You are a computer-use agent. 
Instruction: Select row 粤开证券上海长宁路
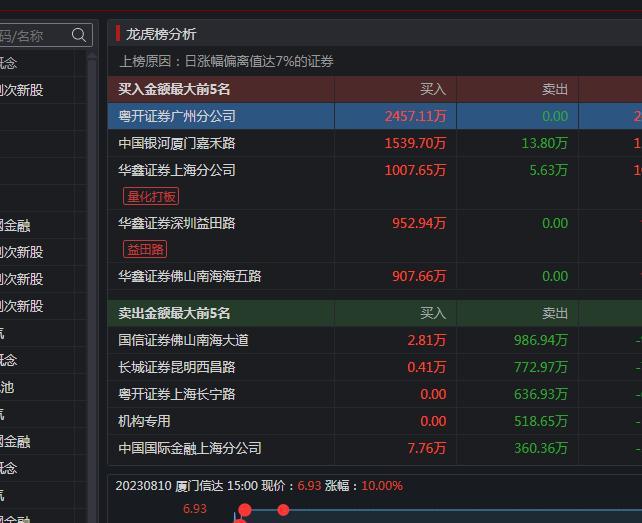pos(375,394)
